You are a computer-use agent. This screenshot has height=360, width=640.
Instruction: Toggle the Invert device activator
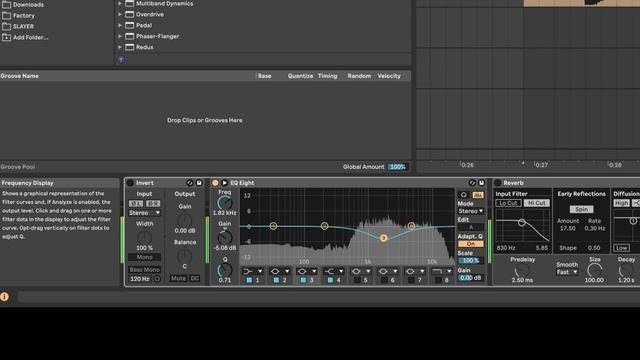pos(130,183)
